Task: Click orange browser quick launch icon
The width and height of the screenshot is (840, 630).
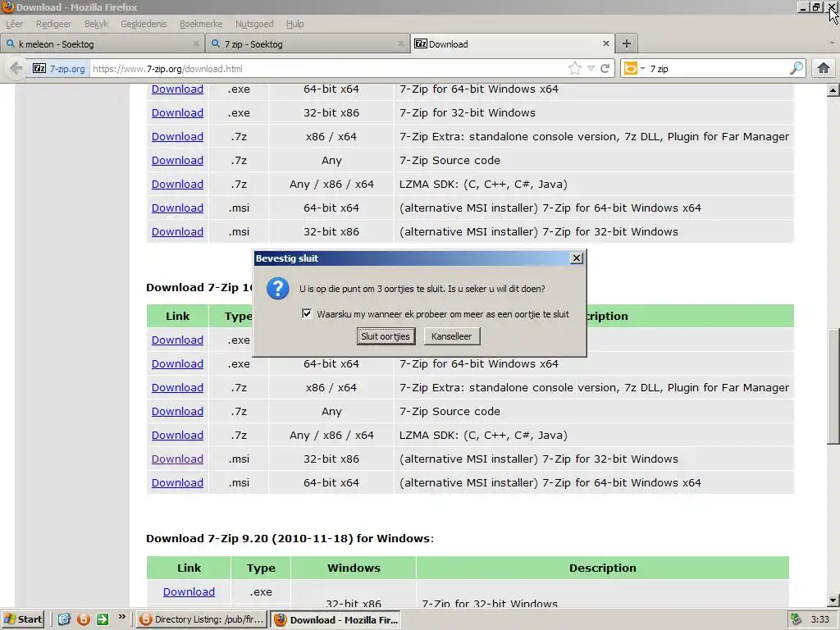Action: (x=84, y=619)
